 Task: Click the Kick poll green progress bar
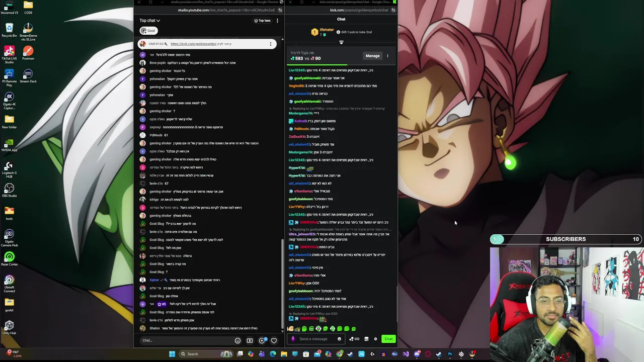coord(317,64)
